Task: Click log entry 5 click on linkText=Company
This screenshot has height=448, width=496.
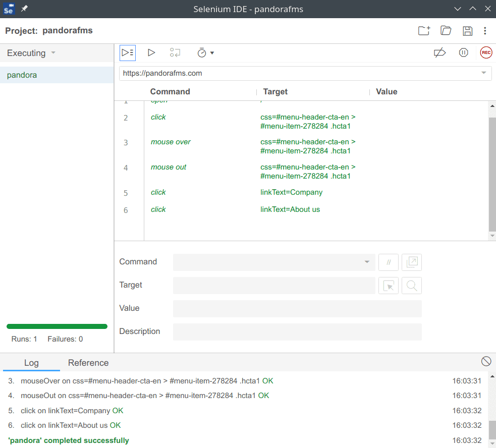Action: pyautogui.click(x=245, y=411)
